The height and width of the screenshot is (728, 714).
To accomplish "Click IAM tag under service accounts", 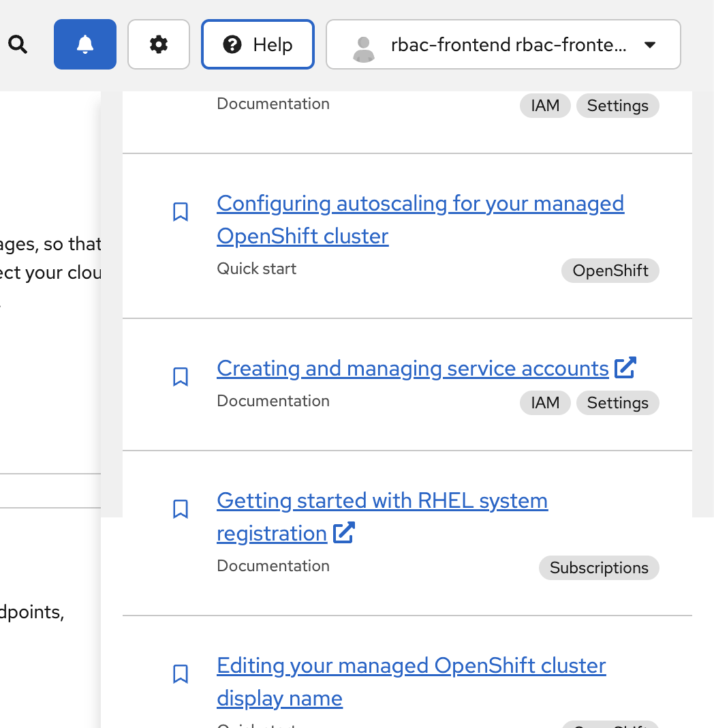I will click(x=545, y=403).
